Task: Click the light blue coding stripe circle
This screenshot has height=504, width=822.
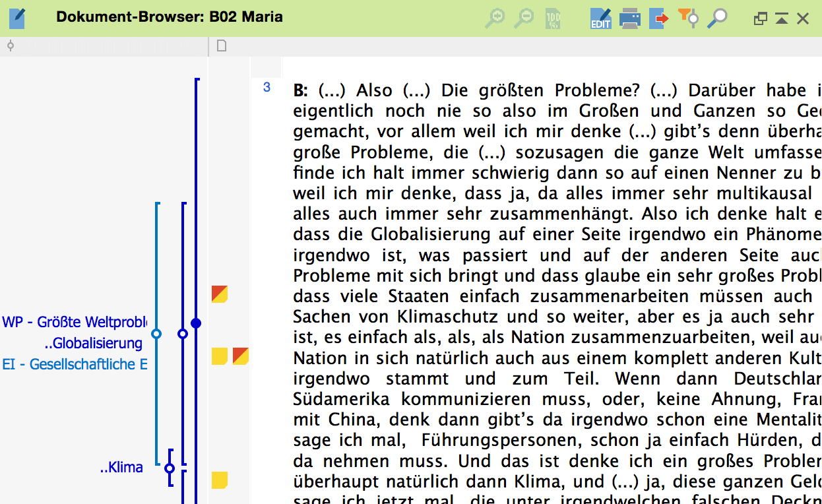Action: click(156, 334)
